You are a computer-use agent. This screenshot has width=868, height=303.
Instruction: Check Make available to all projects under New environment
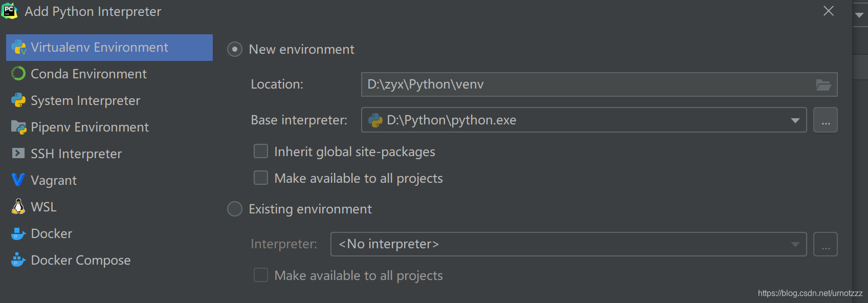(x=261, y=178)
